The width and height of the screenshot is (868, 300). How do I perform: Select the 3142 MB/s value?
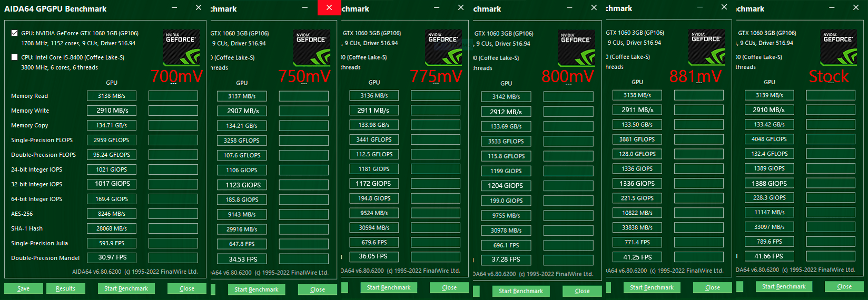[x=506, y=97]
